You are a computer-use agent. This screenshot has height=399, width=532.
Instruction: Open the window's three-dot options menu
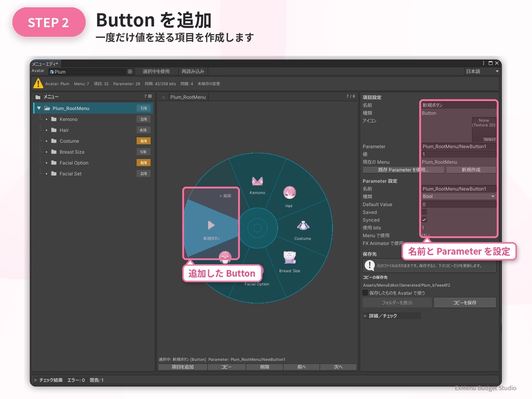coord(484,63)
